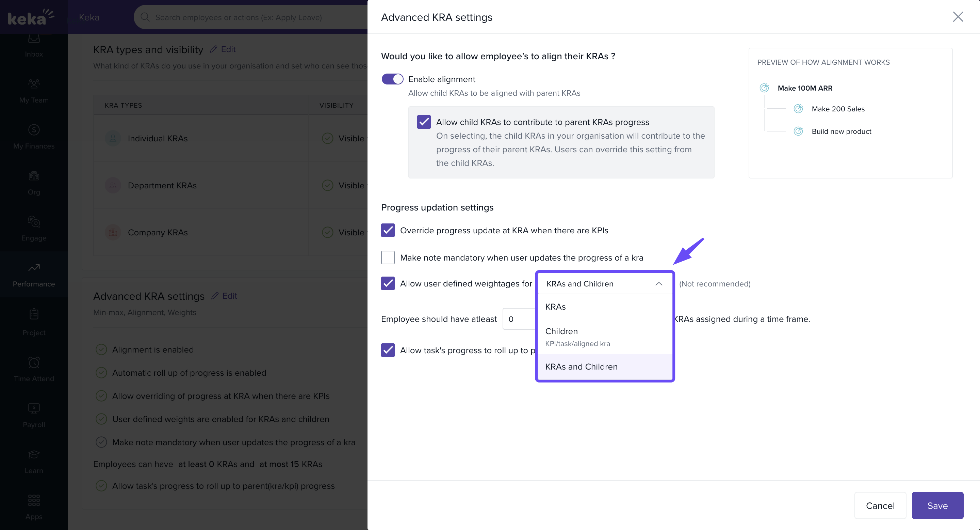Click the Cancel button

[x=880, y=505]
